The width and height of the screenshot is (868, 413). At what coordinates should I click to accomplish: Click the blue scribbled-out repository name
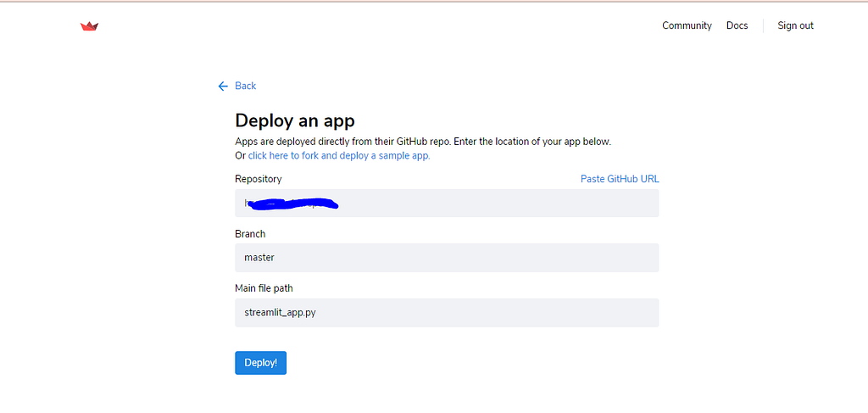(292, 204)
